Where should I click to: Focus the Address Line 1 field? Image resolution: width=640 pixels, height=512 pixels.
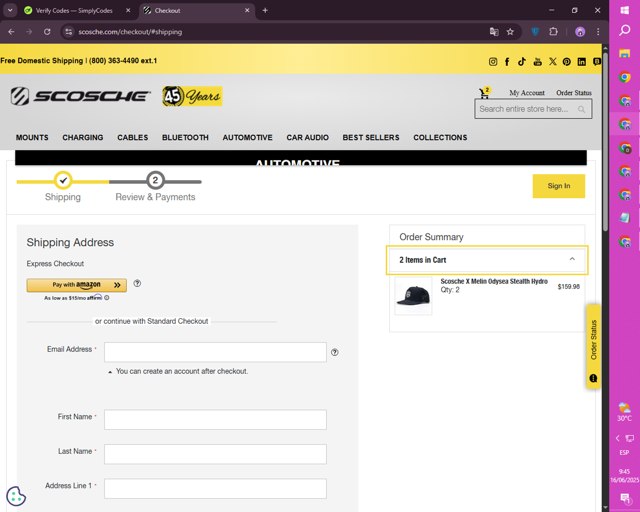[x=215, y=489]
